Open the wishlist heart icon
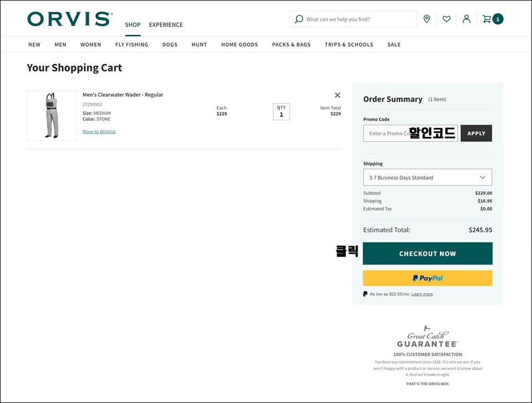This screenshot has width=532, height=403. 447,19
